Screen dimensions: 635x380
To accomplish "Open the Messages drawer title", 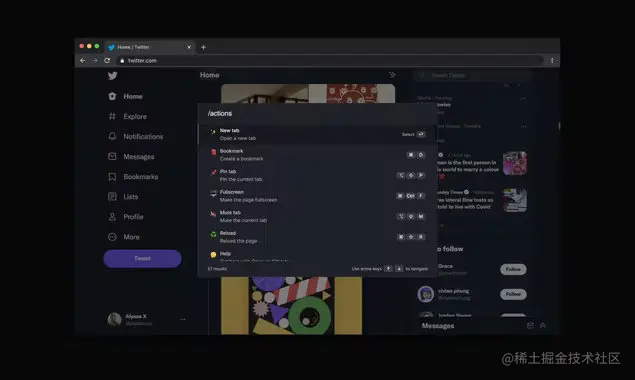I will click(438, 326).
